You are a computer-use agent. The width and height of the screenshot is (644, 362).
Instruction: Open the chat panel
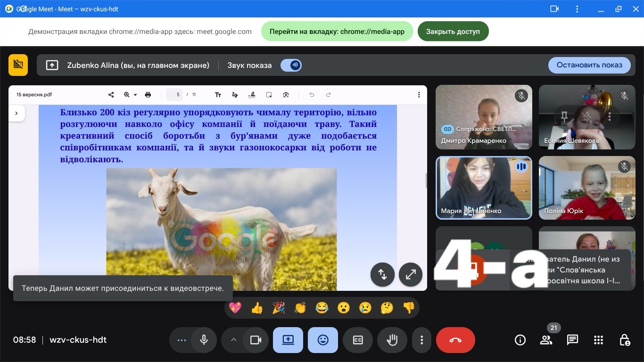click(572, 340)
